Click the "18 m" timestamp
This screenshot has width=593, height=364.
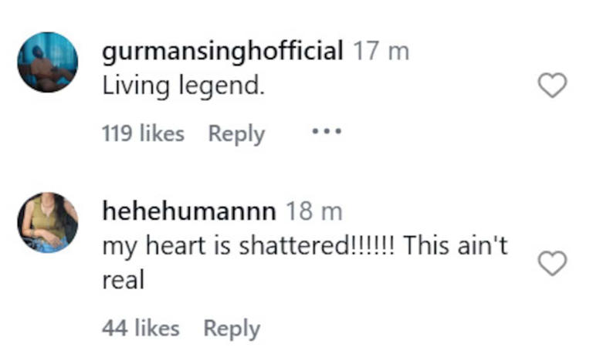(314, 211)
